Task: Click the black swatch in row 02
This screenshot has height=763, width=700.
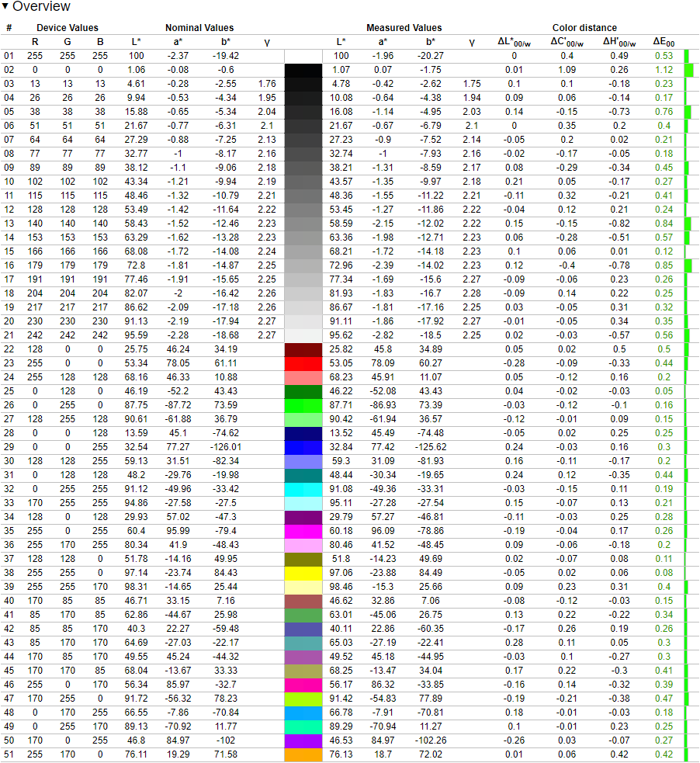Action: [303, 70]
